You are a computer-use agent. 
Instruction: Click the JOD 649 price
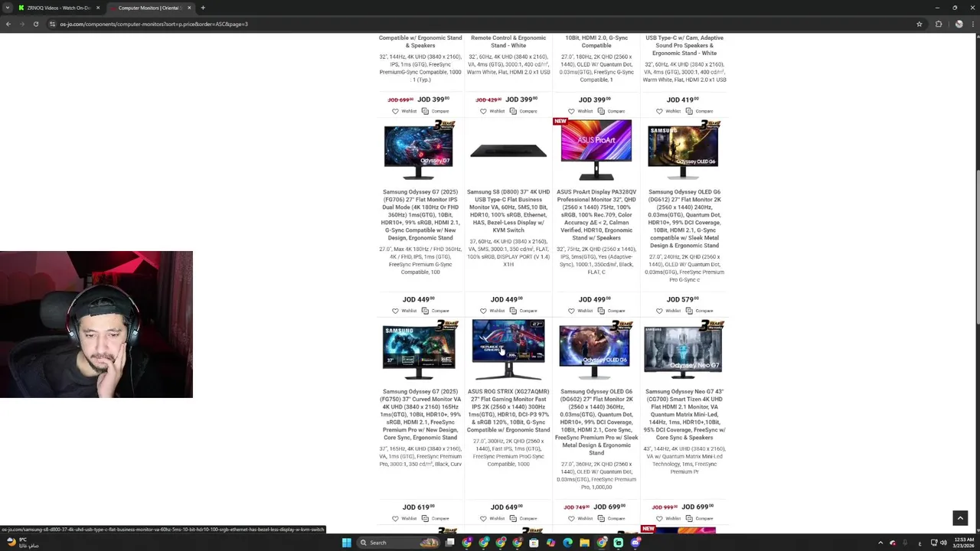pyautogui.click(x=507, y=507)
